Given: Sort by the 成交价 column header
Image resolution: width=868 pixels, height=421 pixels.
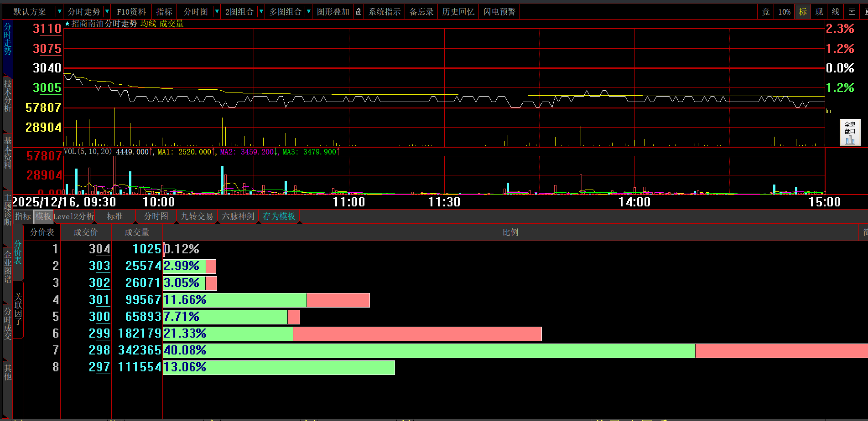Looking at the screenshot, I should pos(86,232).
